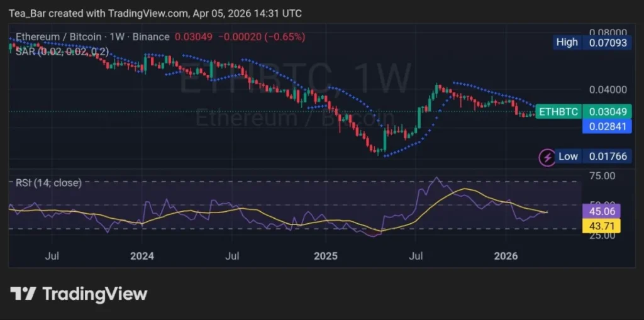Click the current price value 0.03049 label

coord(607,111)
